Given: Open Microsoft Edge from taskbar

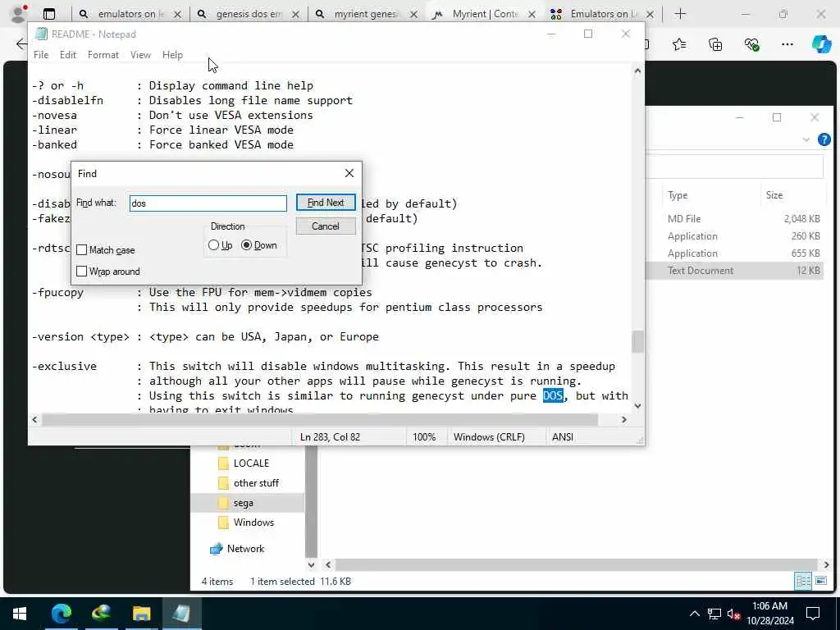Looking at the screenshot, I should [x=61, y=614].
